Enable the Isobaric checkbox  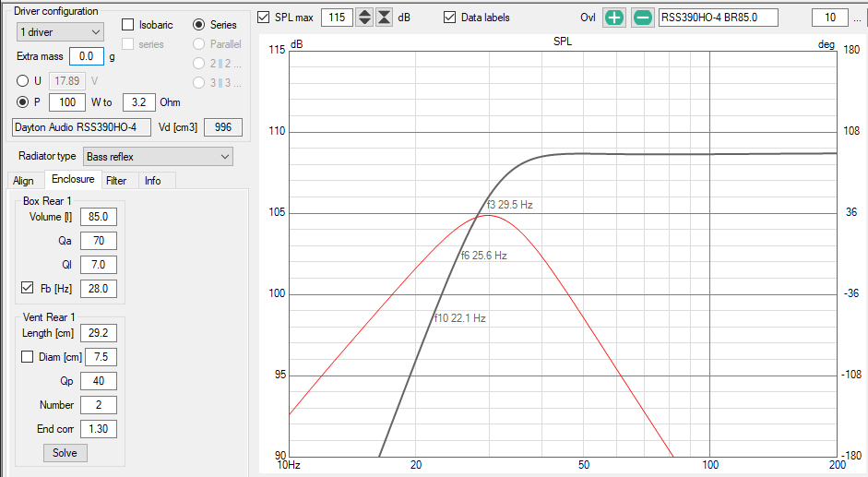[x=128, y=24]
